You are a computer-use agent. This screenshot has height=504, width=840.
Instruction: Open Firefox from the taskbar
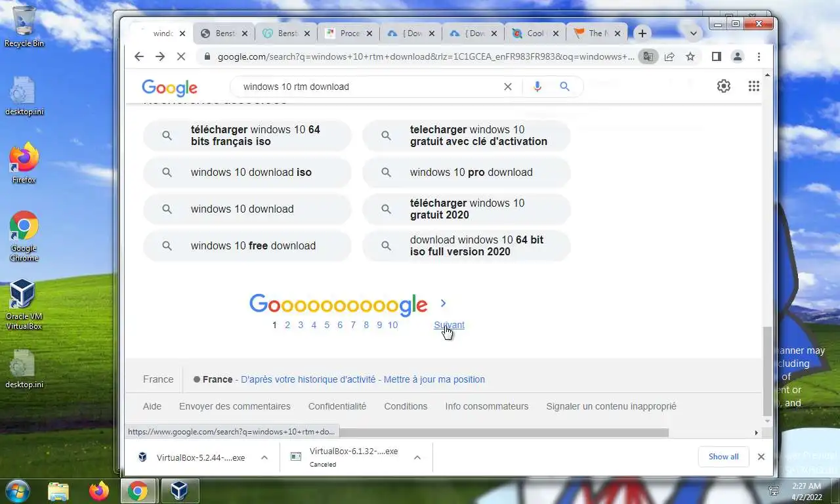[x=99, y=491]
